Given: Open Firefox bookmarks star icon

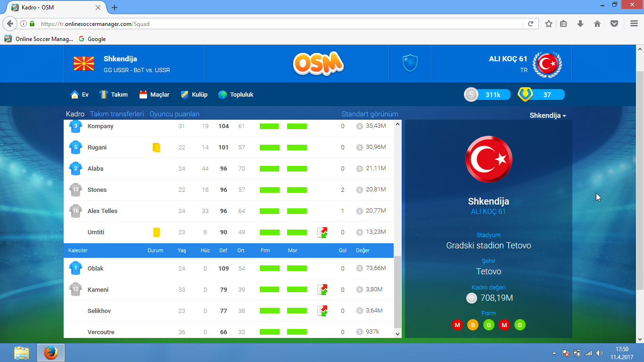Looking at the screenshot, I should (x=549, y=24).
